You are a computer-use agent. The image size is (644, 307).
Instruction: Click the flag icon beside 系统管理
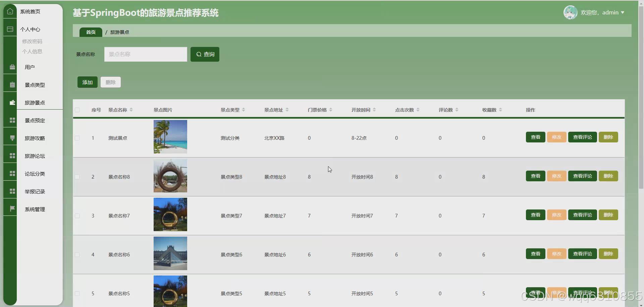[12, 208]
